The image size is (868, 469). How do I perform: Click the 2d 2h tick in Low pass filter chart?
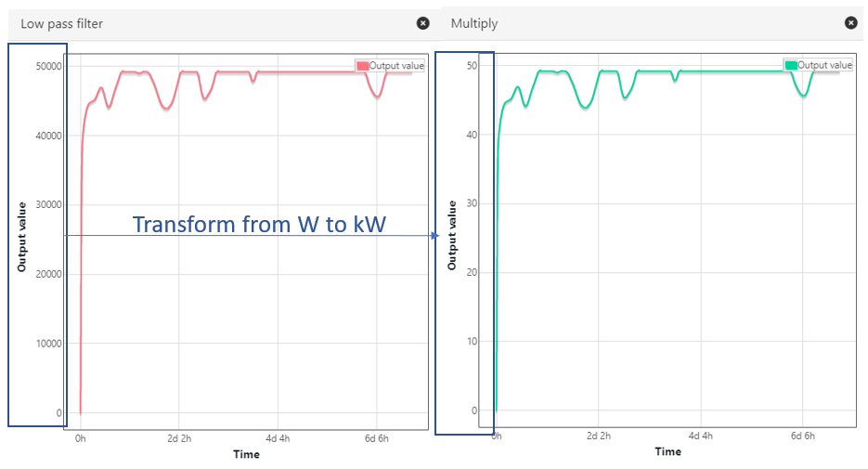(179, 437)
